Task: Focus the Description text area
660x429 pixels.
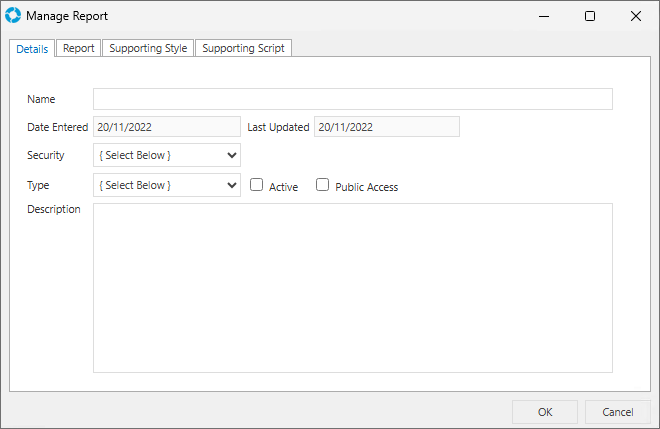Action: 352,288
